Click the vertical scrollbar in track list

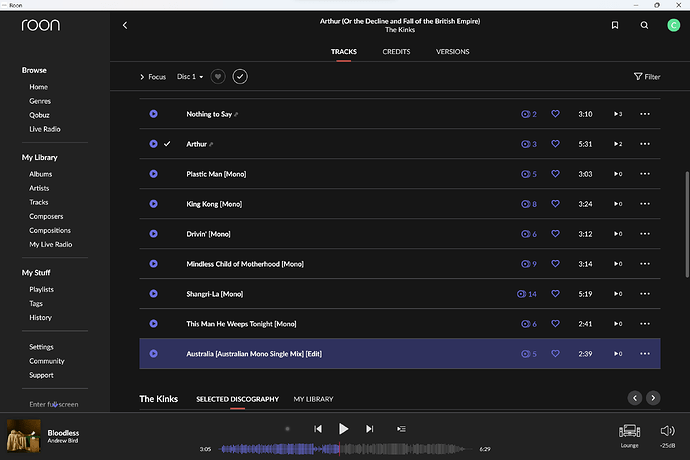pos(687,224)
